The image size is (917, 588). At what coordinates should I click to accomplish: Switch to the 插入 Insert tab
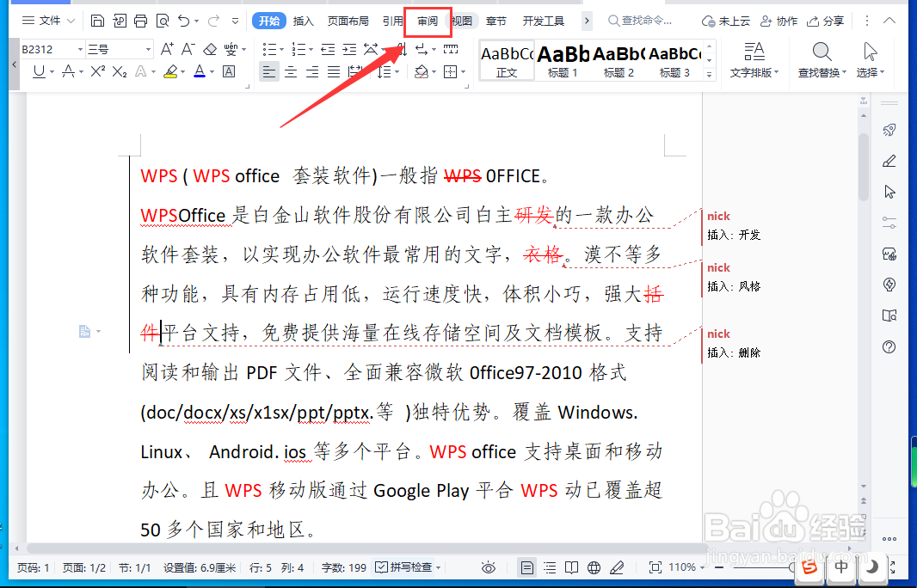(303, 21)
